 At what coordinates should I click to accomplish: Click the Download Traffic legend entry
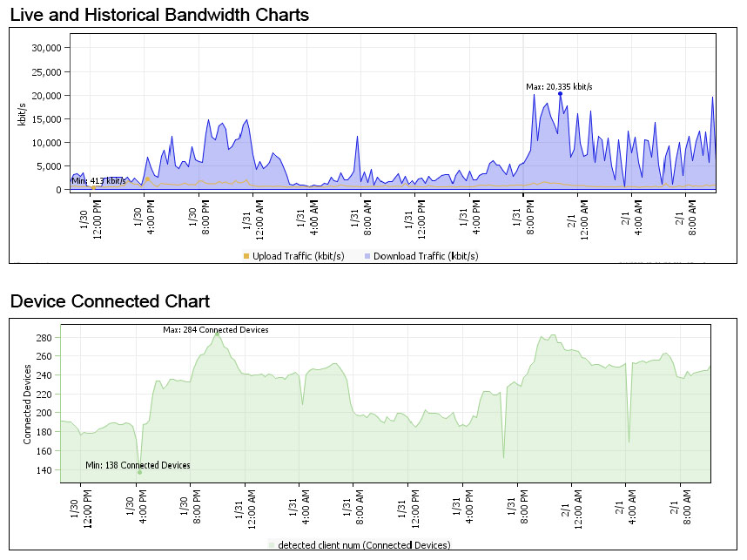421,256
